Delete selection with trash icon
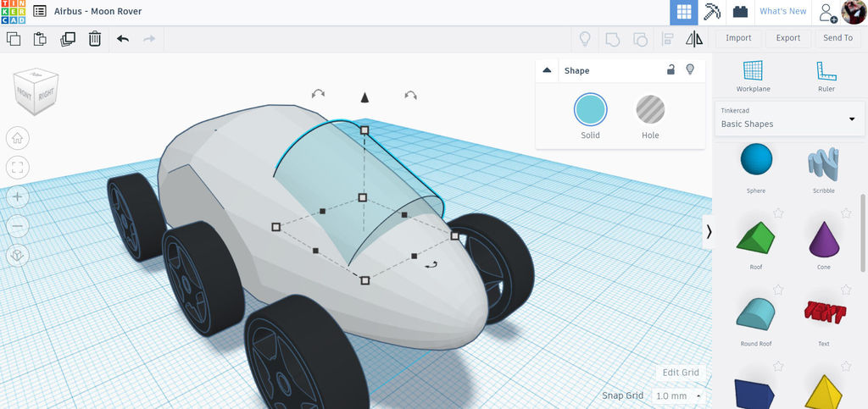The height and width of the screenshot is (409, 868). [95, 39]
